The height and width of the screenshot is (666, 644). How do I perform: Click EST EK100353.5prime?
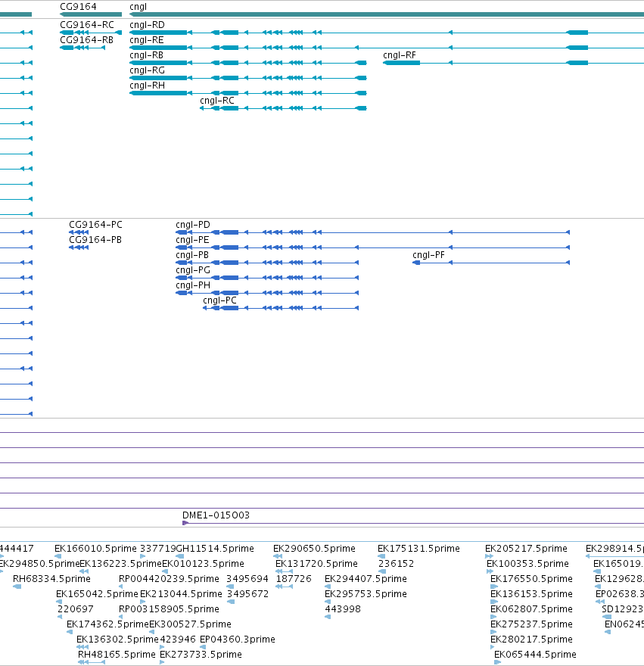pos(527,564)
